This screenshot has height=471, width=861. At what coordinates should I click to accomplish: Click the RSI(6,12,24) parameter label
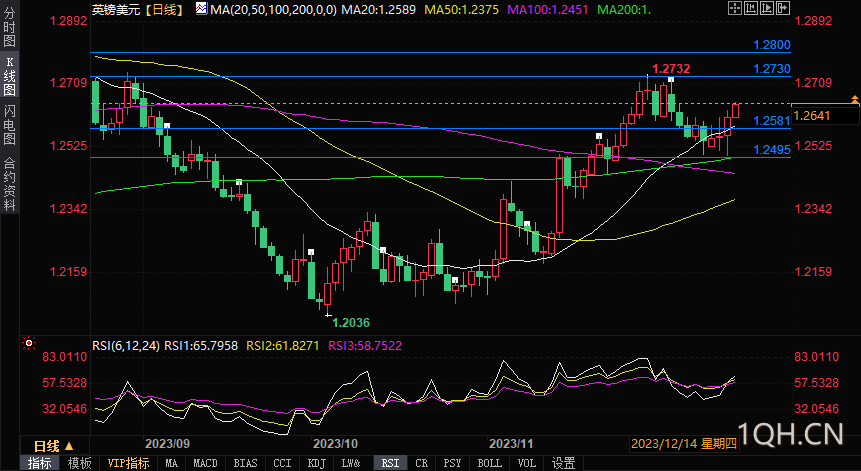[126, 346]
